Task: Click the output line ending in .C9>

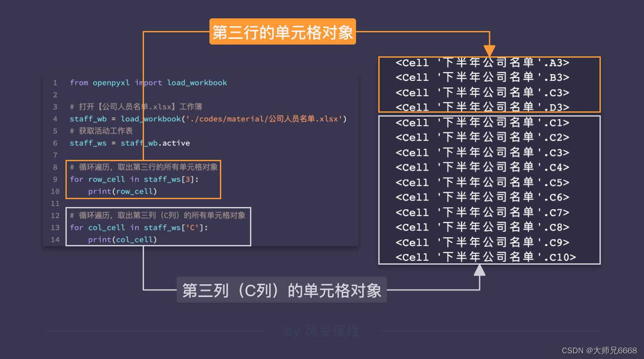Action: click(x=482, y=242)
